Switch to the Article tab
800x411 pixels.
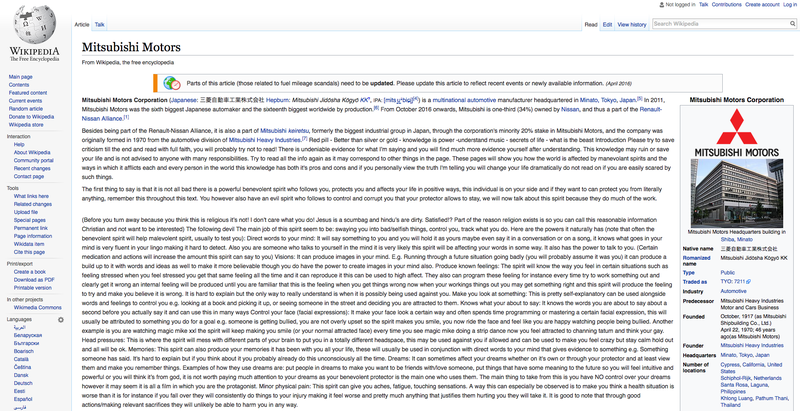click(x=82, y=24)
